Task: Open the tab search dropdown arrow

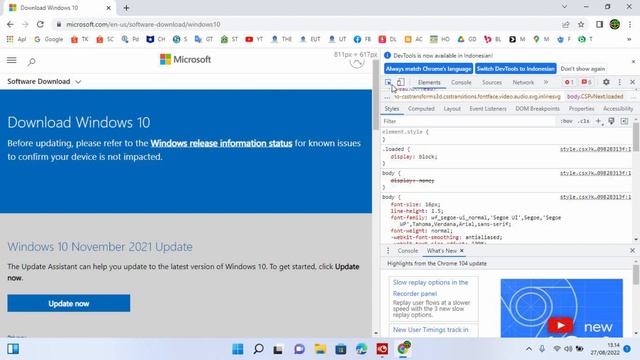Action: [564, 7]
